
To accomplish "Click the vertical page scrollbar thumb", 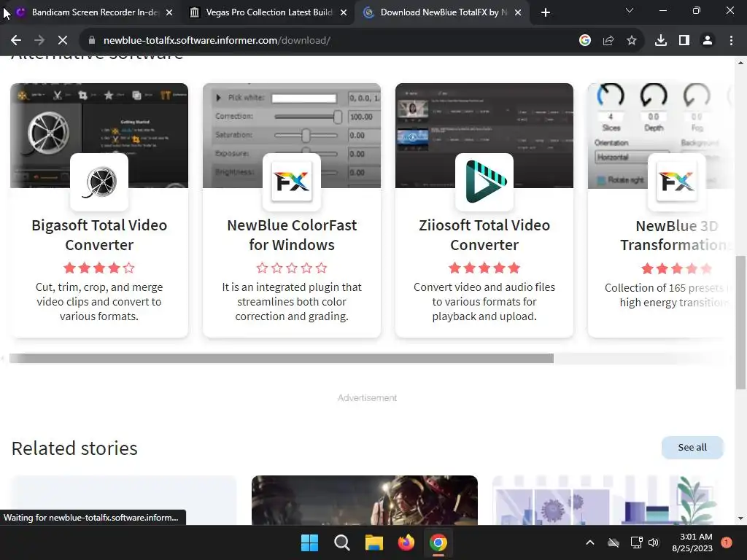I will (740, 322).
